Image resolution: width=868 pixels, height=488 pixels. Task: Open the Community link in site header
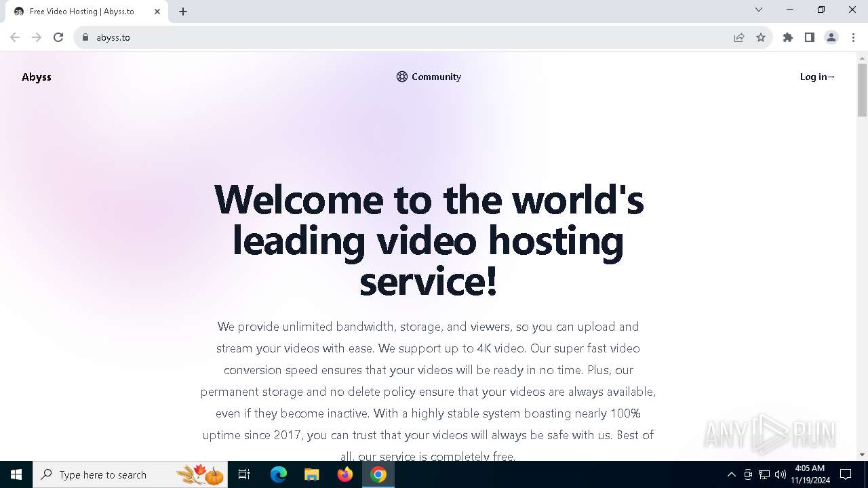[x=429, y=77]
